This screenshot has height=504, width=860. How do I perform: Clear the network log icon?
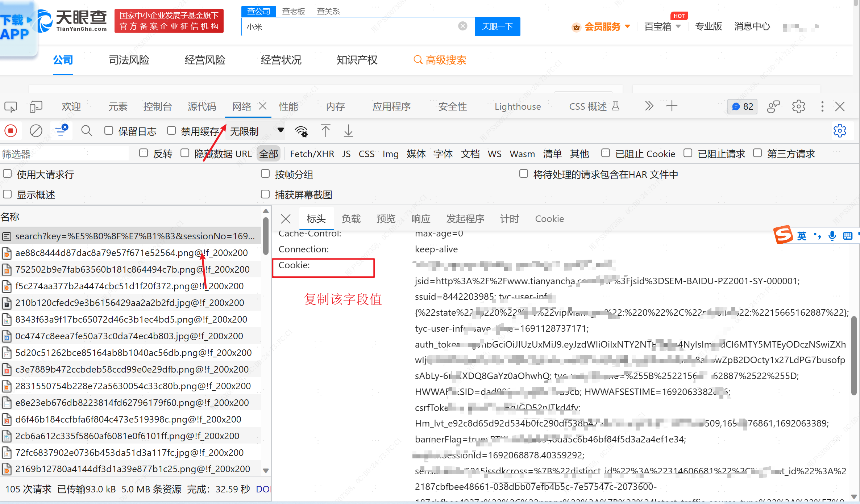[36, 131]
